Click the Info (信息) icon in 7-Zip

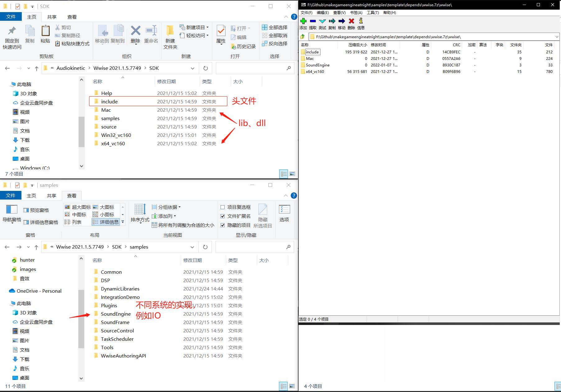coord(361,21)
